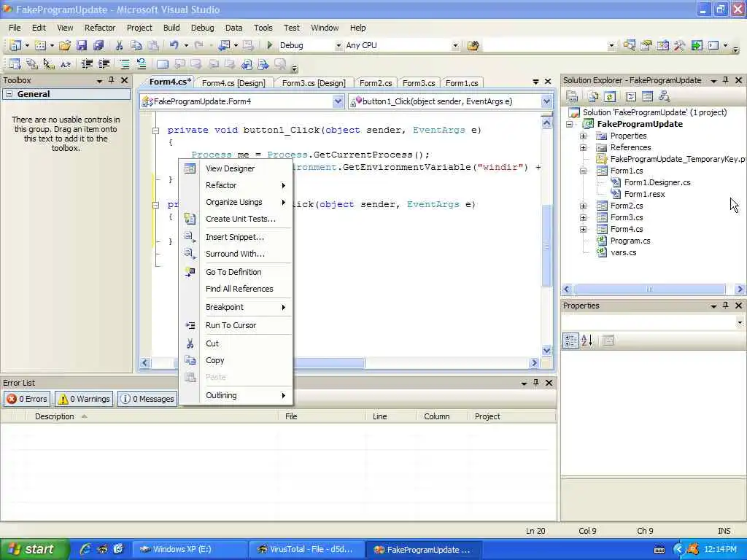Expand the References node in Solution Explorer

[x=583, y=147]
